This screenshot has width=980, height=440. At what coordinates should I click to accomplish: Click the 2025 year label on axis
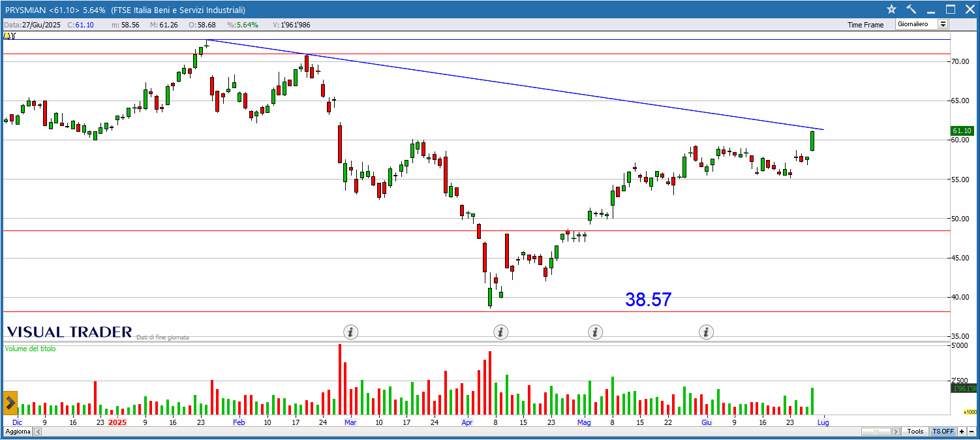point(117,422)
